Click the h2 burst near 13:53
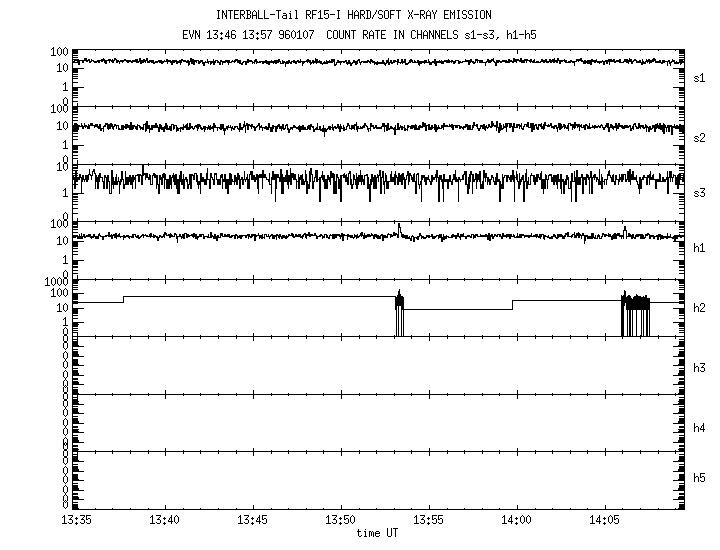This screenshot has height=550, width=720. [400, 312]
